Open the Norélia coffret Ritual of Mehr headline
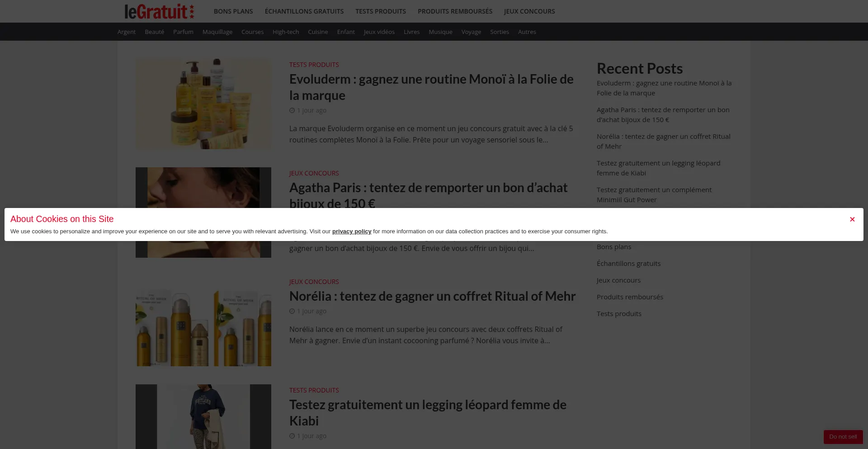The height and width of the screenshot is (449, 868). click(x=433, y=296)
